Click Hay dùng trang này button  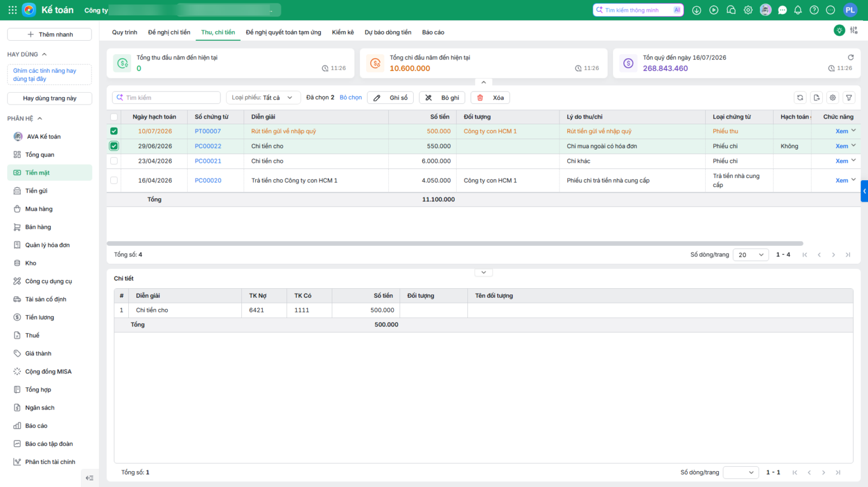click(50, 98)
